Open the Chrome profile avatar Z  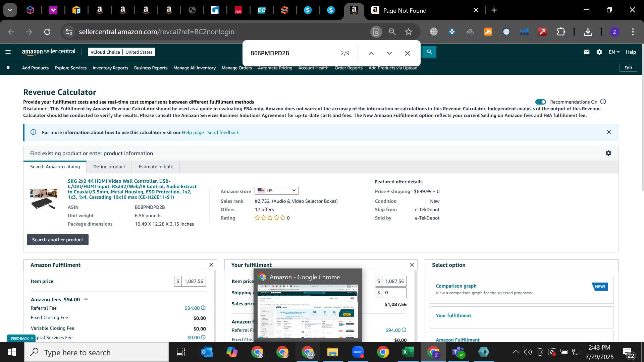point(614,32)
